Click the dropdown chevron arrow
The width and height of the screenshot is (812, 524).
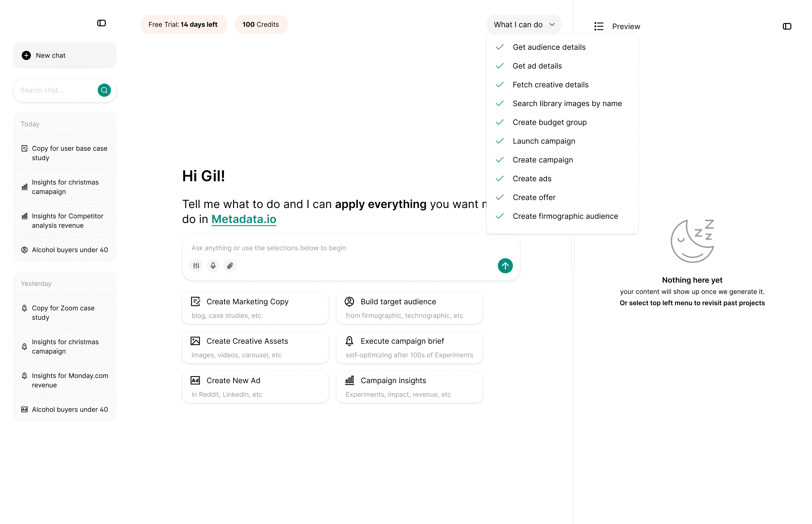pos(552,24)
